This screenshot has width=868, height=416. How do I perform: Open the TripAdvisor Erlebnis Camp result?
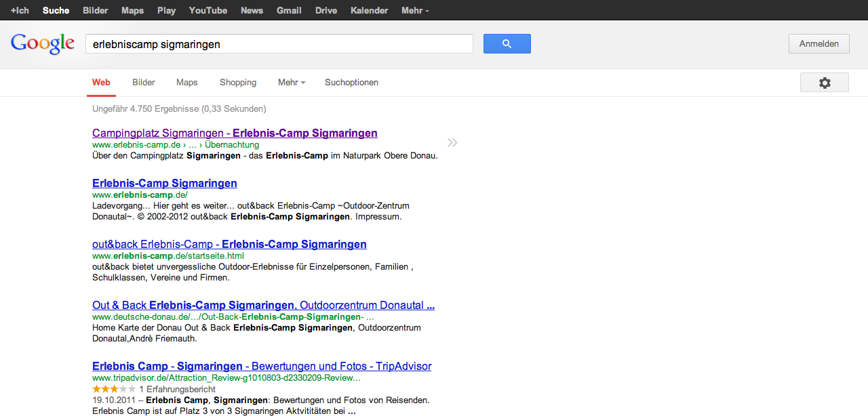[x=261, y=366]
